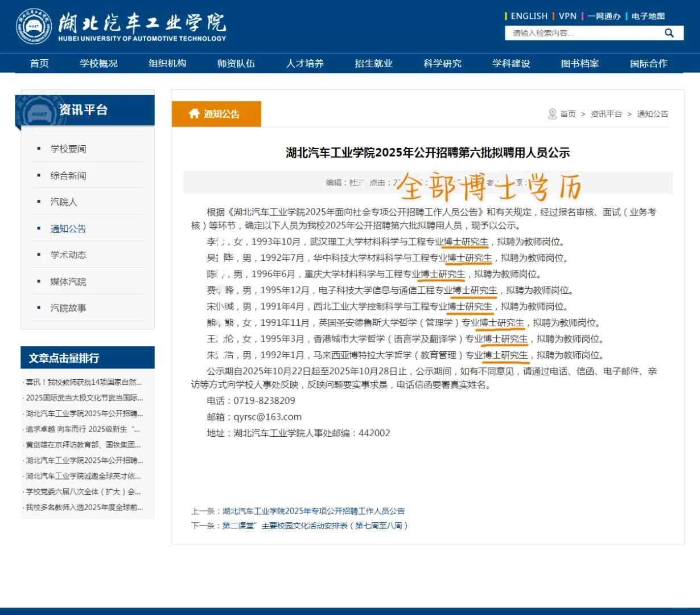
Task: Open the 国际合作 navigation menu
Action: pos(649,63)
